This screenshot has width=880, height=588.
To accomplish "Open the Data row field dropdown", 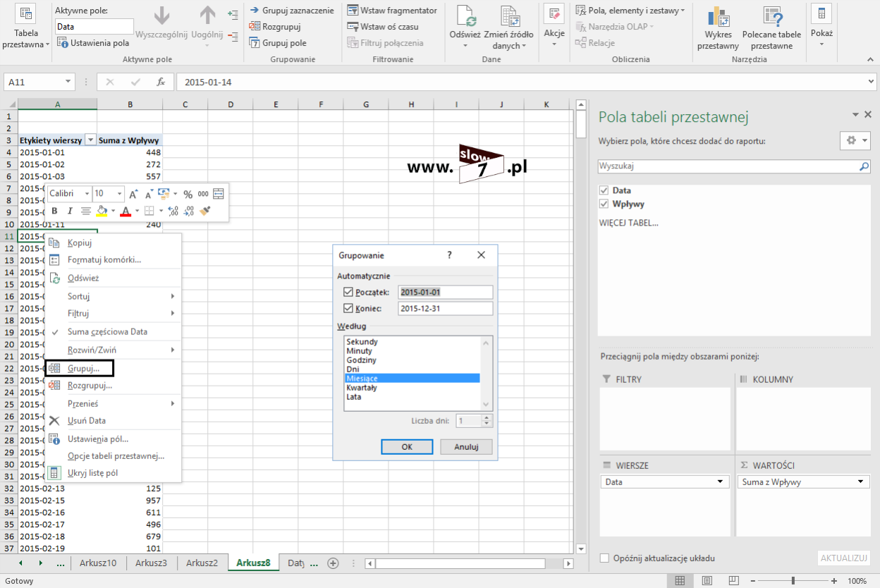I will (x=720, y=482).
